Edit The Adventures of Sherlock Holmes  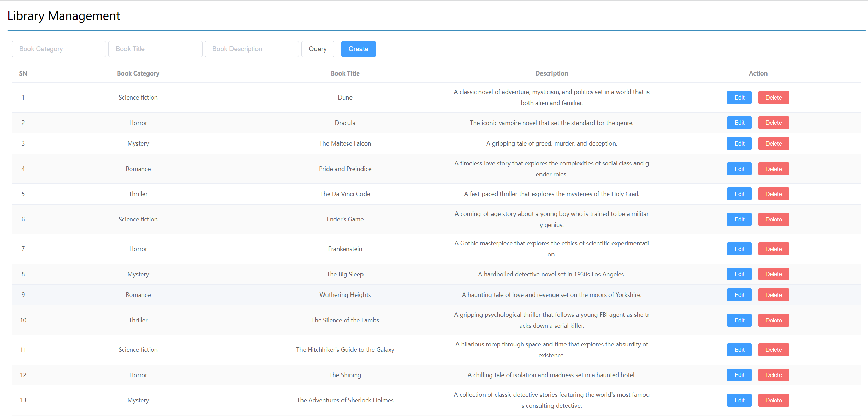point(739,400)
